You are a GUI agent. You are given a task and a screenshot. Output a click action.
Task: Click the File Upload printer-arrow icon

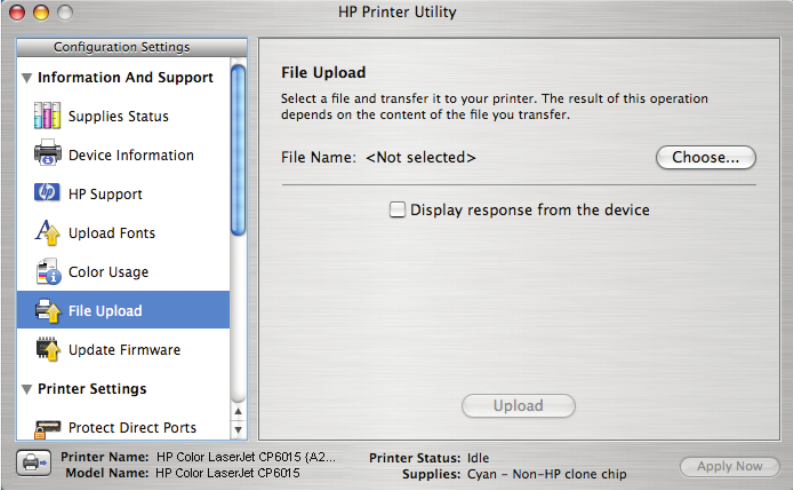point(48,310)
